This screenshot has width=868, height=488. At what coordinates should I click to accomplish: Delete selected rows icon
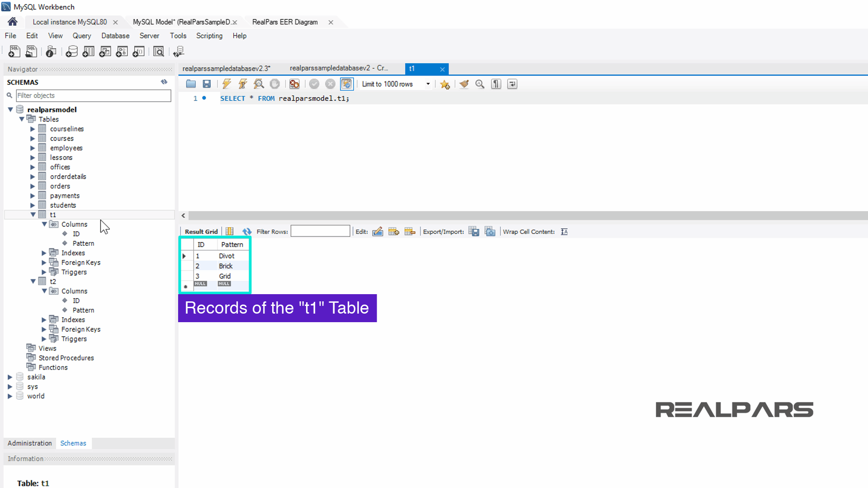pyautogui.click(x=410, y=231)
